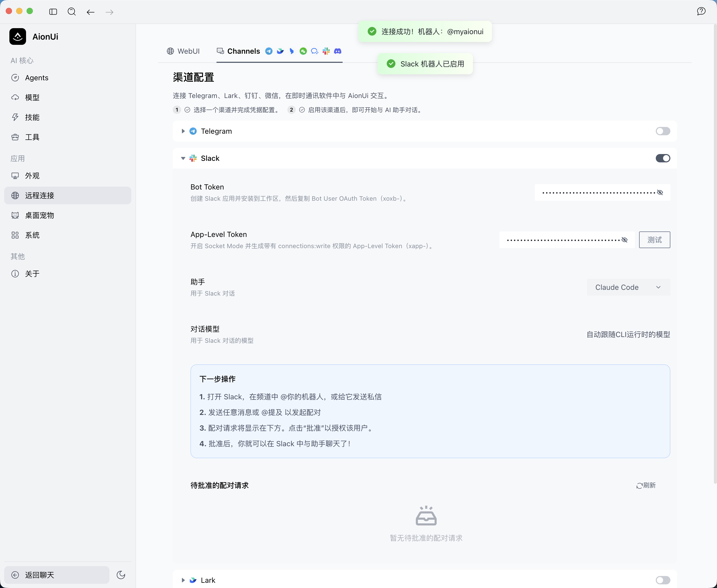Open 技能 in sidebar
717x588 pixels.
click(x=68, y=117)
